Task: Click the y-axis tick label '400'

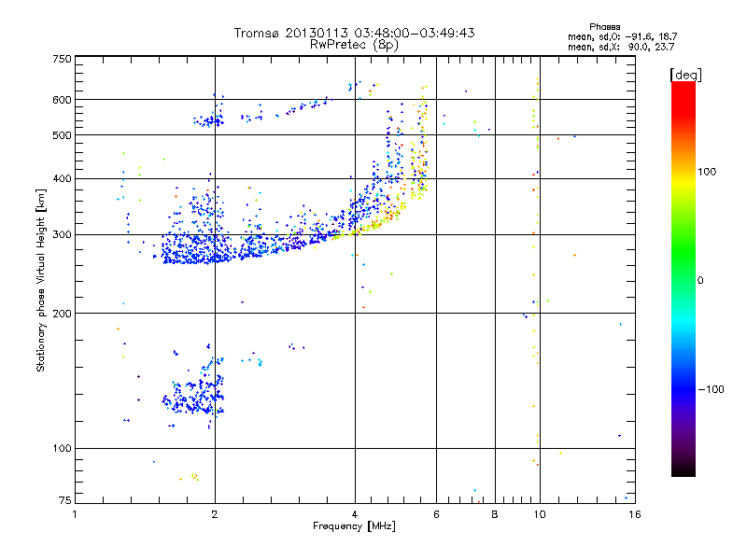Action: [x=62, y=178]
